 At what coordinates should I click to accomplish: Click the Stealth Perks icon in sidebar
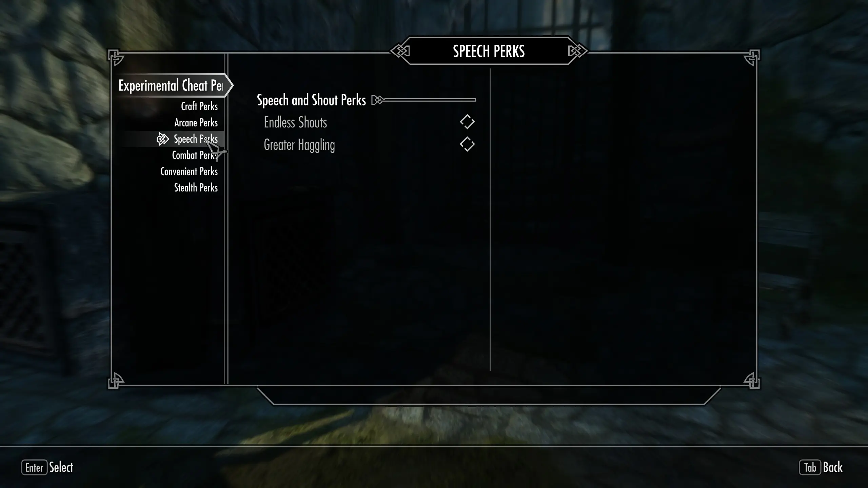[x=196, y=188]
